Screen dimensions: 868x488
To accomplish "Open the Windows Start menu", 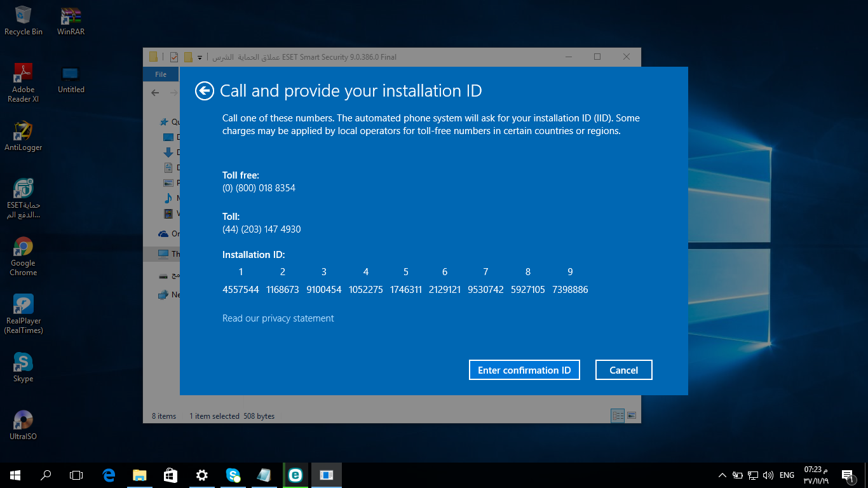I will click(x=15, y=475).
